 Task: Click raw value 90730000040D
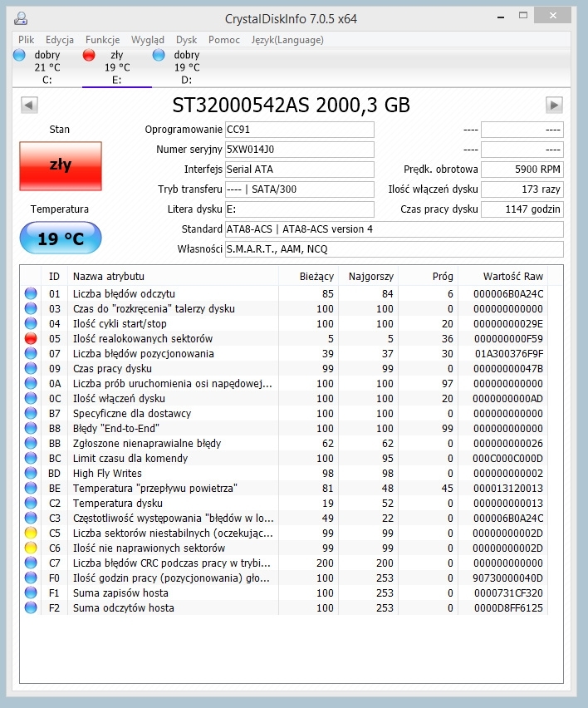click(507, 578)
